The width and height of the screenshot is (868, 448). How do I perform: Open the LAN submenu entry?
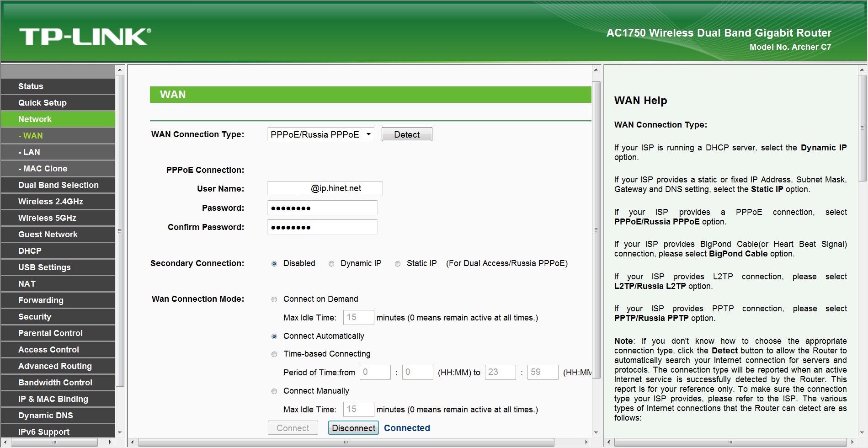58,152
